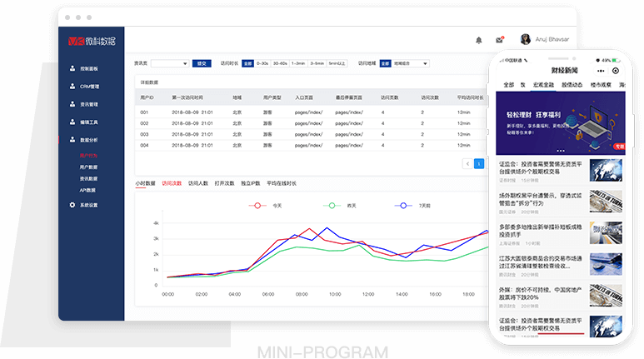
Task: Click the 系统设置 gear icon
Action: [x=72, y=205]
